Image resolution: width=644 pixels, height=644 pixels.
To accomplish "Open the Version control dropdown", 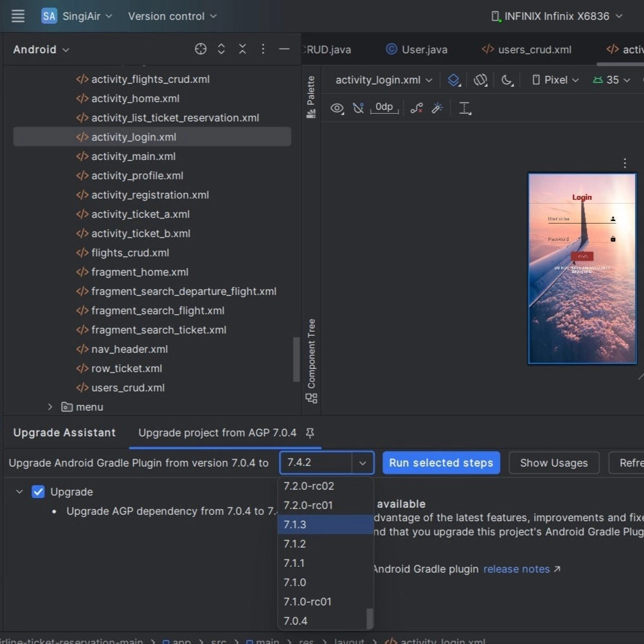I will (172, 16).
